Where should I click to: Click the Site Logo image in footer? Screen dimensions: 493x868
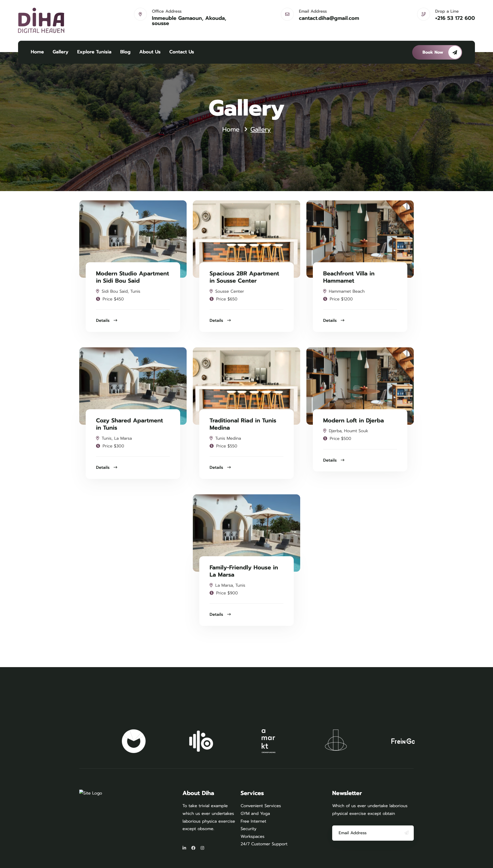[91, 793]
